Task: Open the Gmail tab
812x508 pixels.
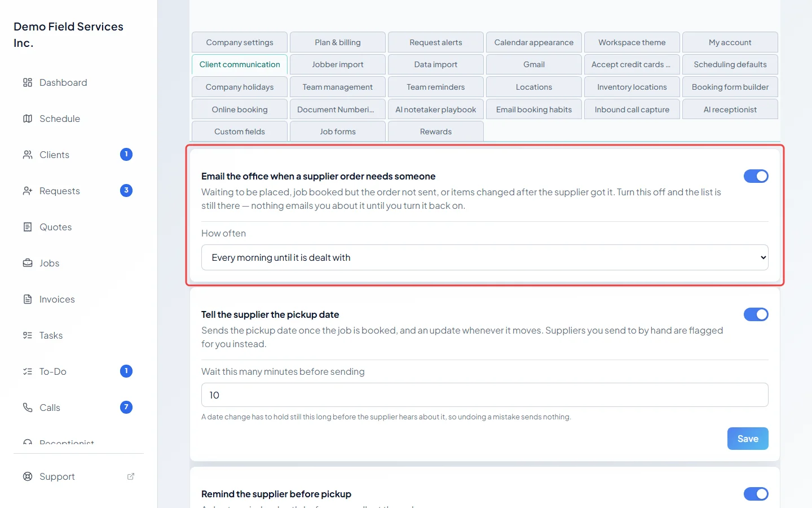Action: coord(534,64)
